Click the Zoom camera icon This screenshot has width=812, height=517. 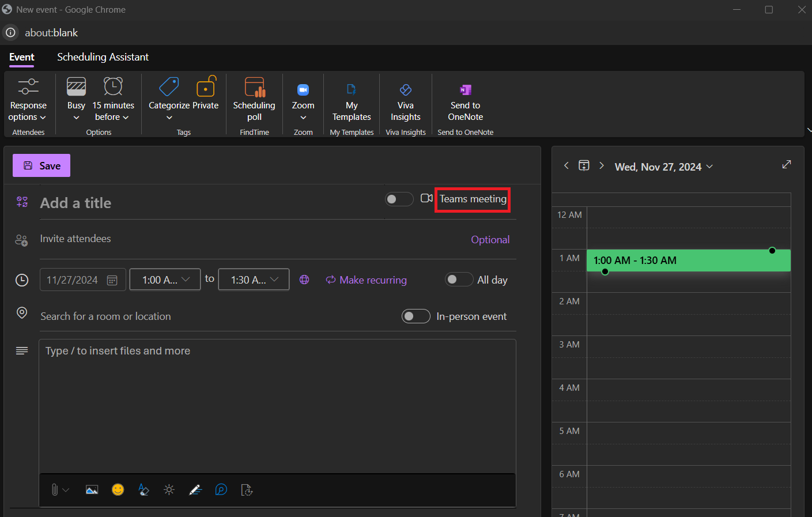[x=303, y=89]
